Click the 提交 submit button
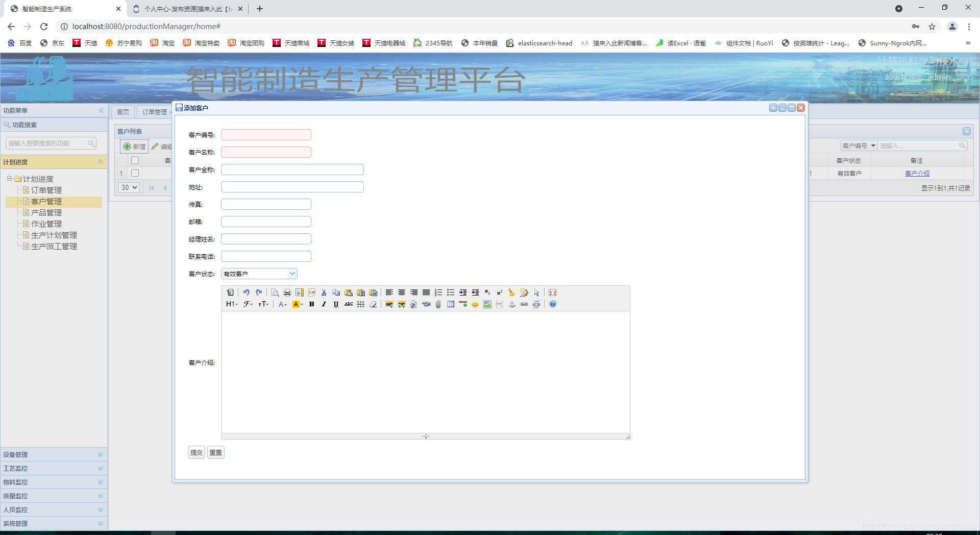 196,452
